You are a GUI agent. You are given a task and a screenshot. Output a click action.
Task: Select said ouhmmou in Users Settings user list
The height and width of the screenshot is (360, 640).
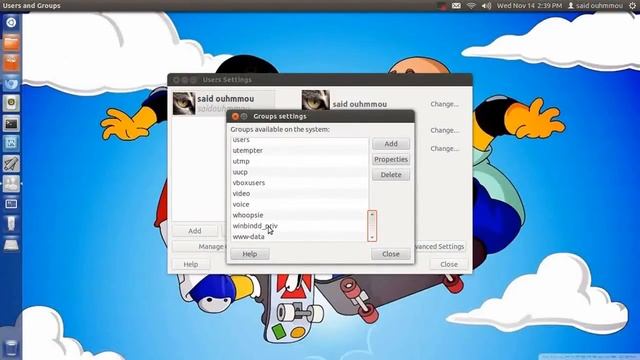tap(223, 103)
